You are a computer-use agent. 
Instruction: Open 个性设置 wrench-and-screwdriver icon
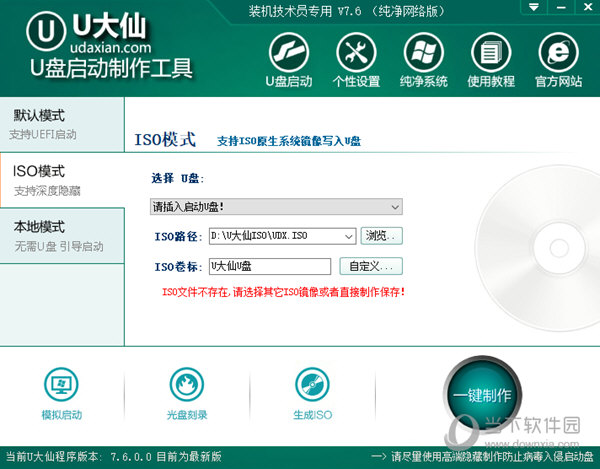coord(356,54)
